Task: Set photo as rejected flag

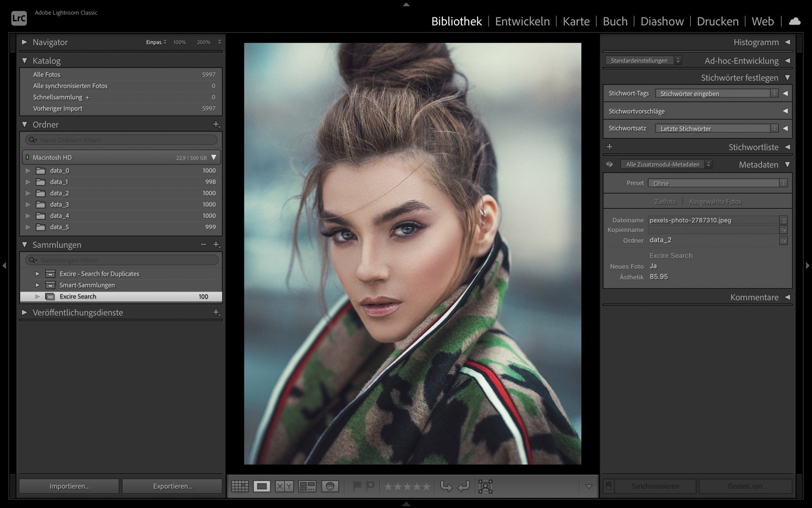Action: coord(370,486)
